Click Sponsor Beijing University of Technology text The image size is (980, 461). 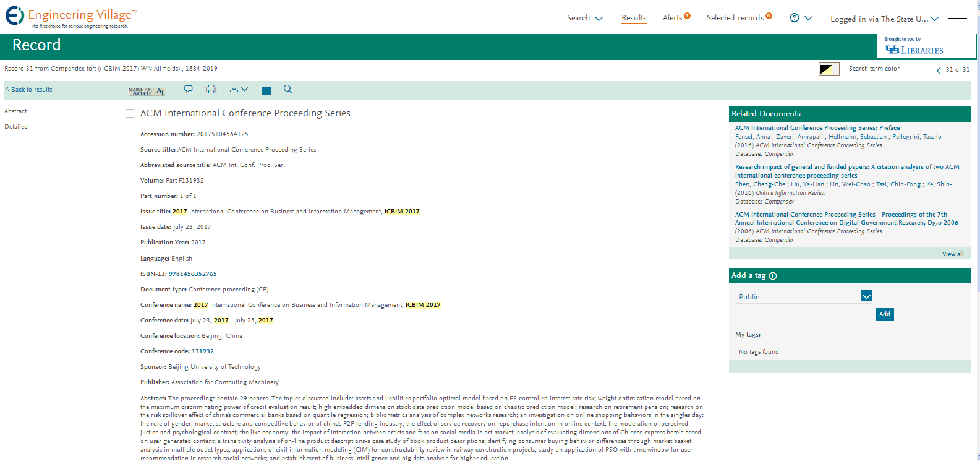click(x=215, y=367)
